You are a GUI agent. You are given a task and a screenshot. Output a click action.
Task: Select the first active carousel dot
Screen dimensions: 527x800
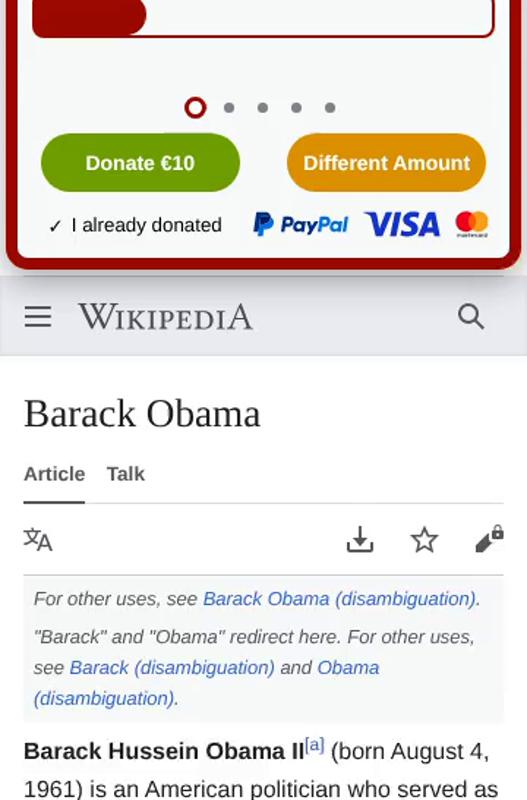click(x=195, y=108)
